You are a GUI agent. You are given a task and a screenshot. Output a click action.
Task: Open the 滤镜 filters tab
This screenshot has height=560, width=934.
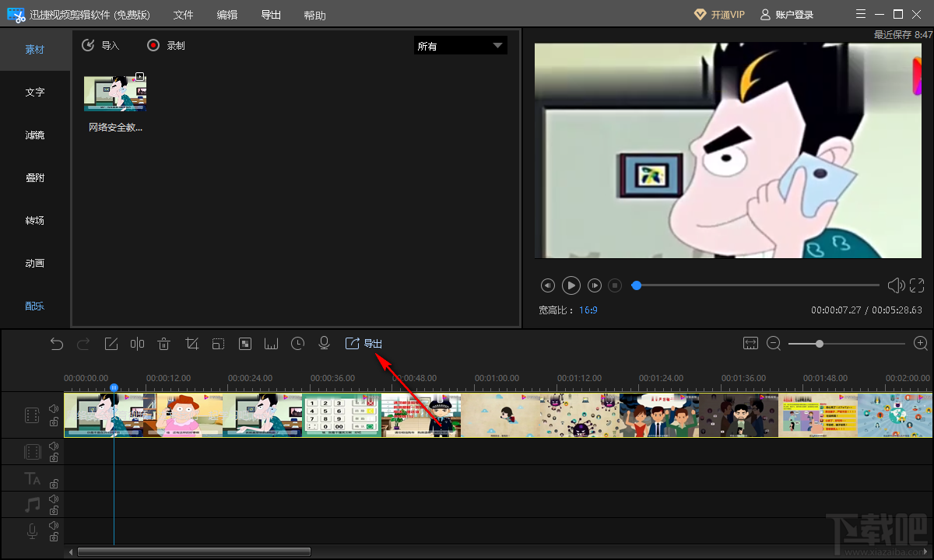pyautogui.click(x=35, y=135)
